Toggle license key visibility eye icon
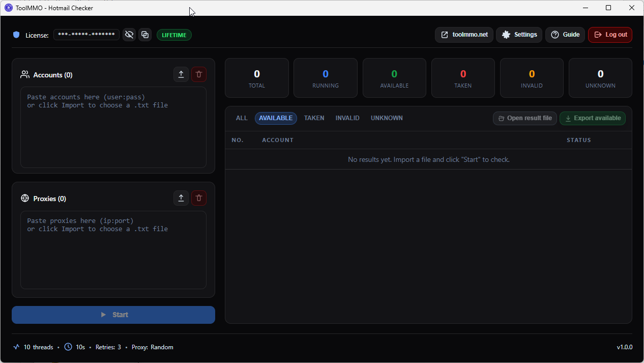The height and width of the screenshot is (363, 644). (129, 35)
